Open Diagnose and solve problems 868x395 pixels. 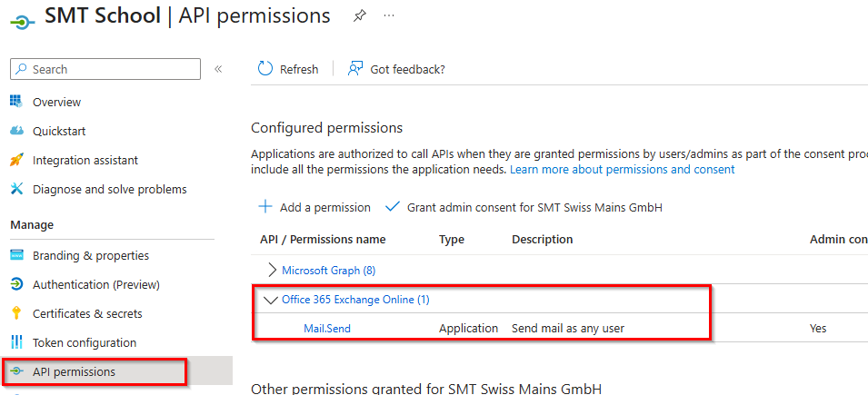(x=109, y=189)
